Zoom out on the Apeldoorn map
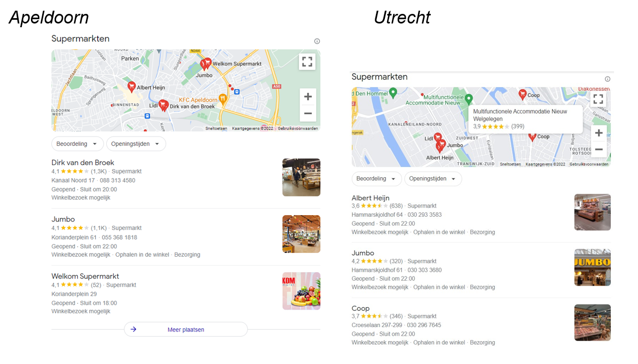 pyautogui.click(x=308, y=114)
